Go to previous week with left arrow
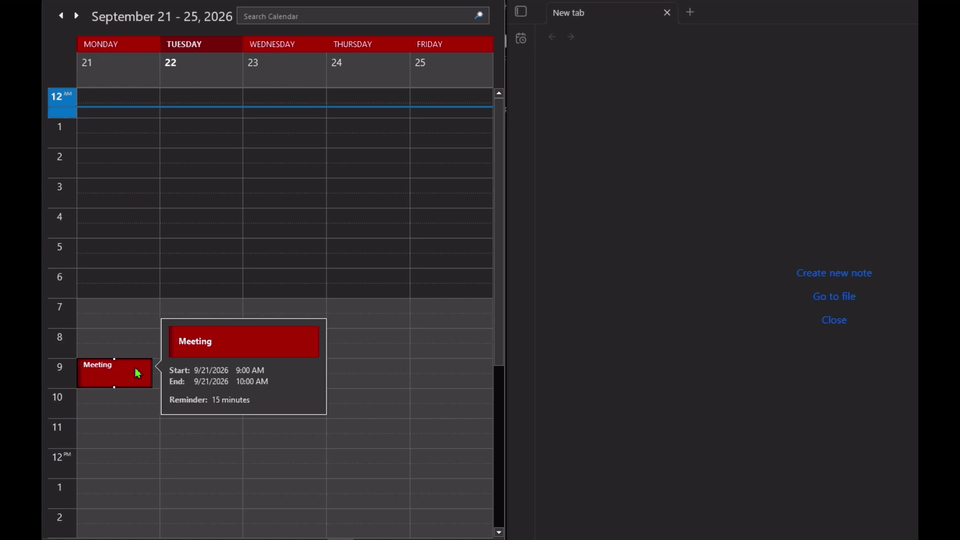The width and height of the screenshot is (960, 540). (x=61, y=15)
